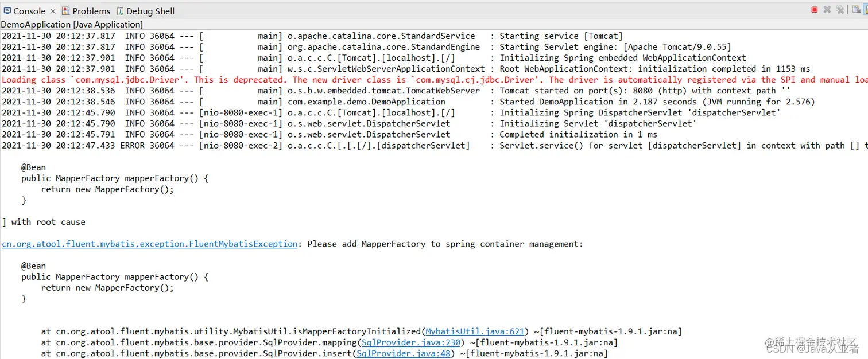Viewport: 868px width, 359px height.
Task: Click the ERROR 36064 log line
Action: 434,146
